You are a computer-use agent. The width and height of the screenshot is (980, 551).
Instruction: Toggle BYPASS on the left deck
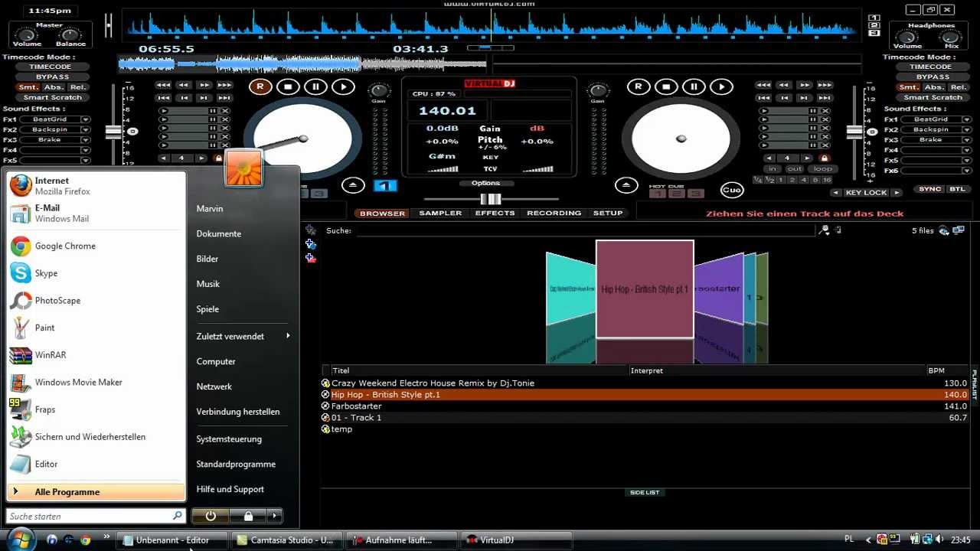tap(52, 77)
